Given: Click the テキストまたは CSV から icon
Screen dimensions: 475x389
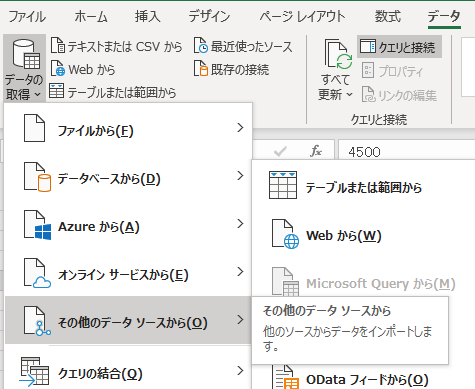Looking at the screenshot, I should pos(58,46).
